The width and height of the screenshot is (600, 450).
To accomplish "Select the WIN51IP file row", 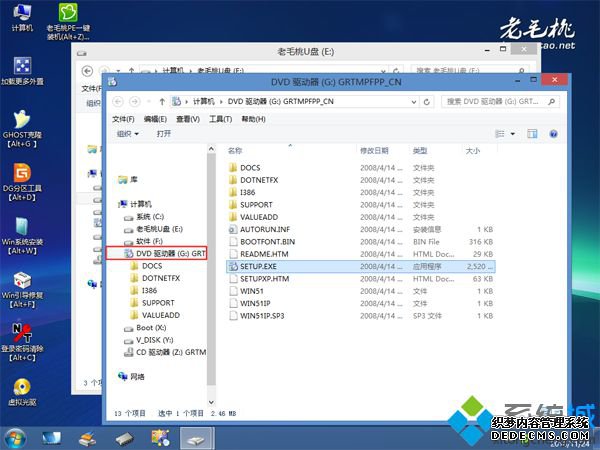I will click(360, 303).
